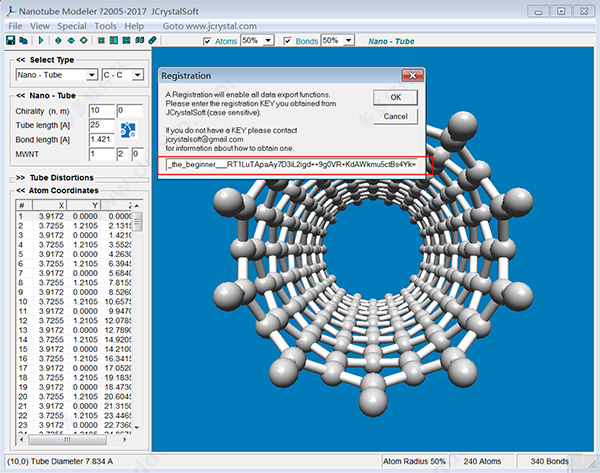Click the stereo pair view icon
Screen dimensions: 600x473
point(139,40)
